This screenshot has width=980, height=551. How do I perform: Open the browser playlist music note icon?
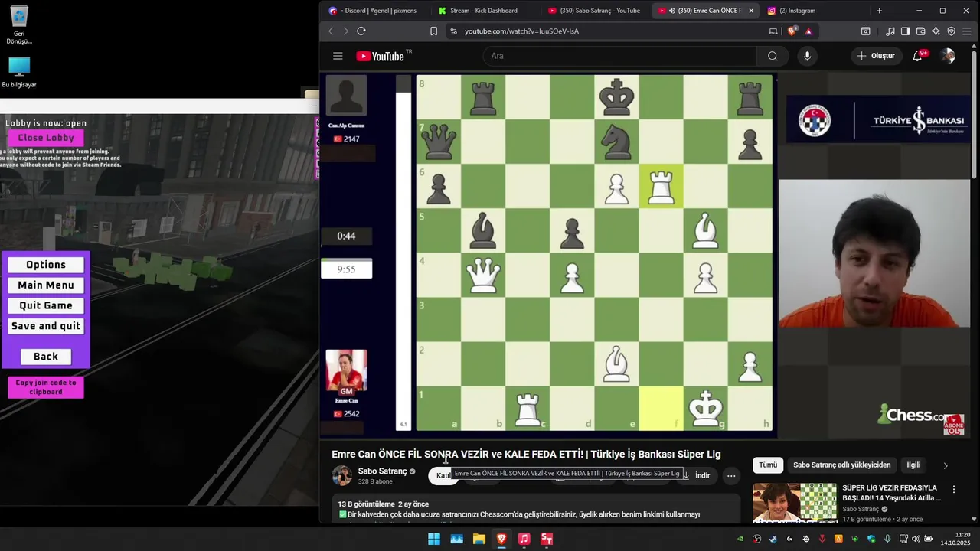890,31
